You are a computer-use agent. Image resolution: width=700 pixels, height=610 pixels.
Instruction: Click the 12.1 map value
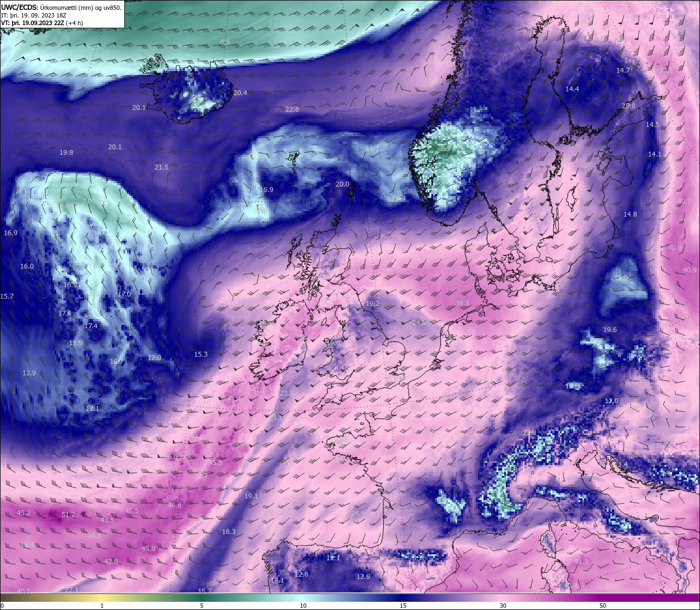[92, 409]
